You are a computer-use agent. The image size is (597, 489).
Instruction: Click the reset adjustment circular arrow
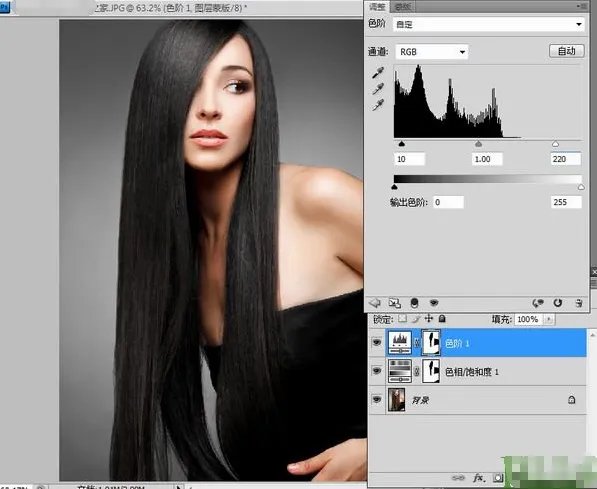pos(558,303)
